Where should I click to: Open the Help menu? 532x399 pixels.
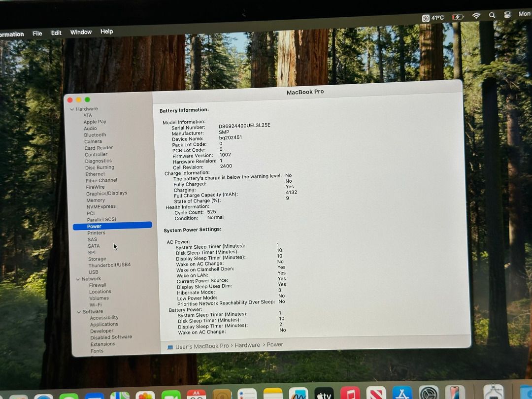[106, 31]
